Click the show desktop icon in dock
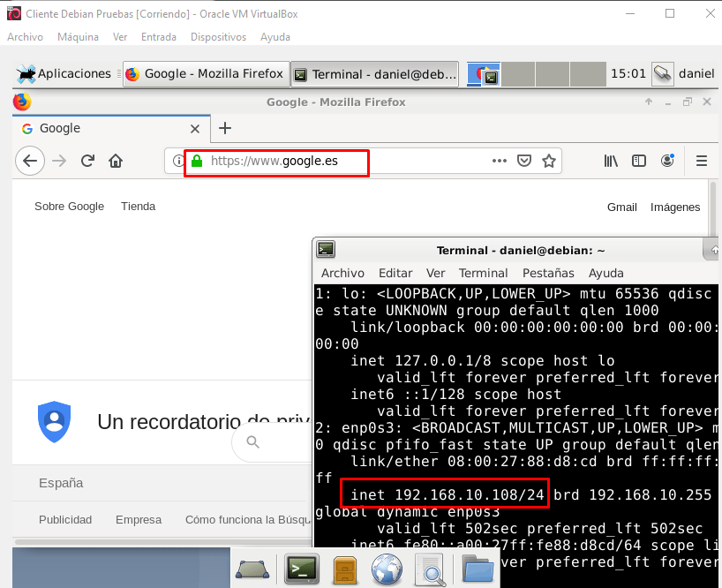The height and width of the screenshot is (588, 722). (252, 569)
